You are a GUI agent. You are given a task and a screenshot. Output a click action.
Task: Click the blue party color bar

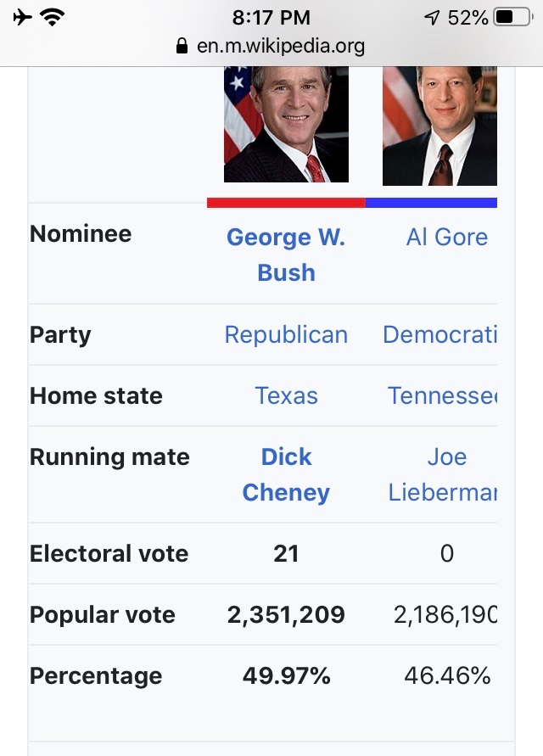click(x=431, y=203)
